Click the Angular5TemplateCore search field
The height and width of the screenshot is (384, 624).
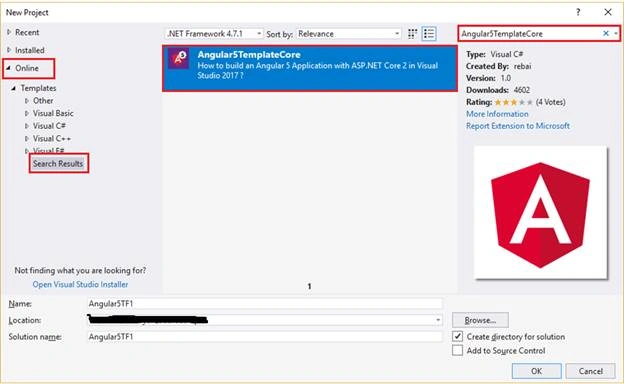pos(530,34)
